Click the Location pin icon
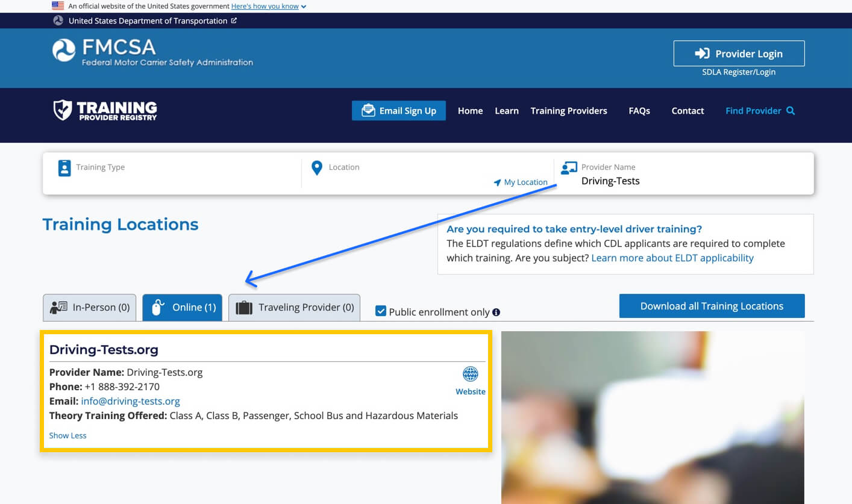 (x=317, y=168)
